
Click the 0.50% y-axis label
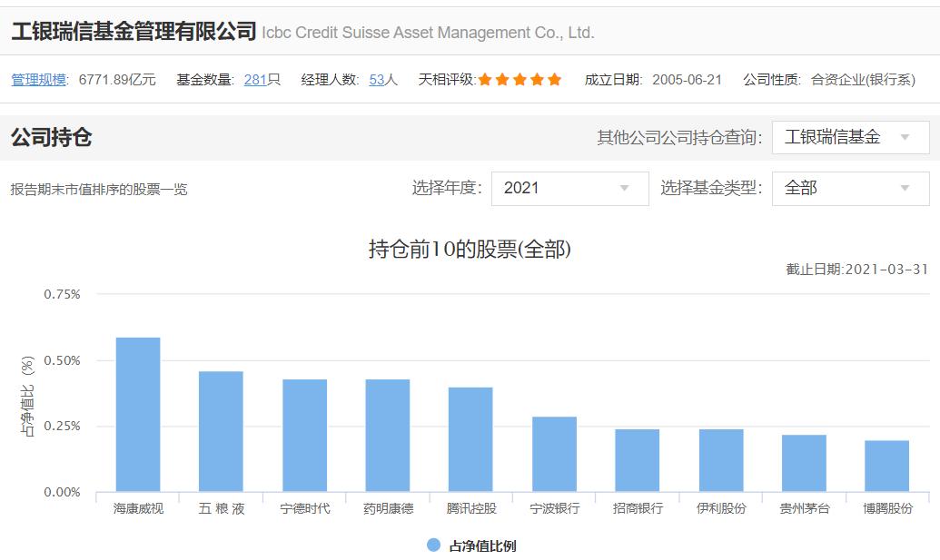[62, 360]
